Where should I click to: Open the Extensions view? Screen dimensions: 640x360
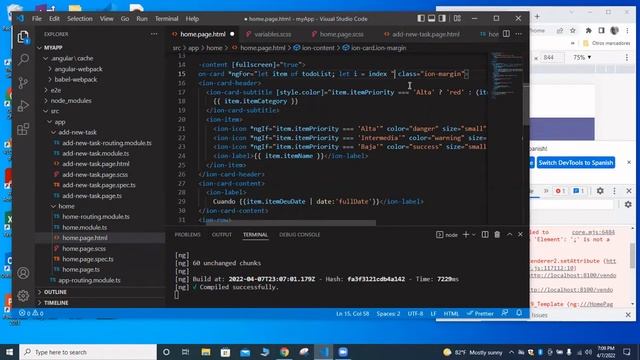point(23,129)
